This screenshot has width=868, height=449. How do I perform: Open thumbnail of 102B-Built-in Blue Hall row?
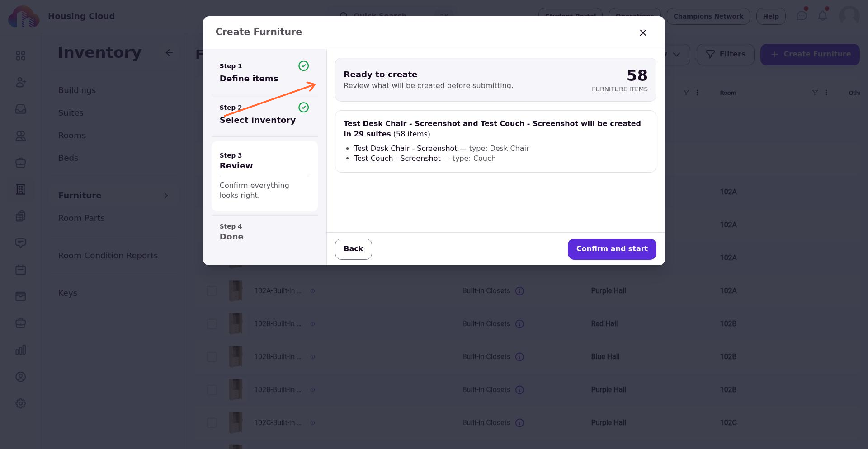(x=236, y=357)
